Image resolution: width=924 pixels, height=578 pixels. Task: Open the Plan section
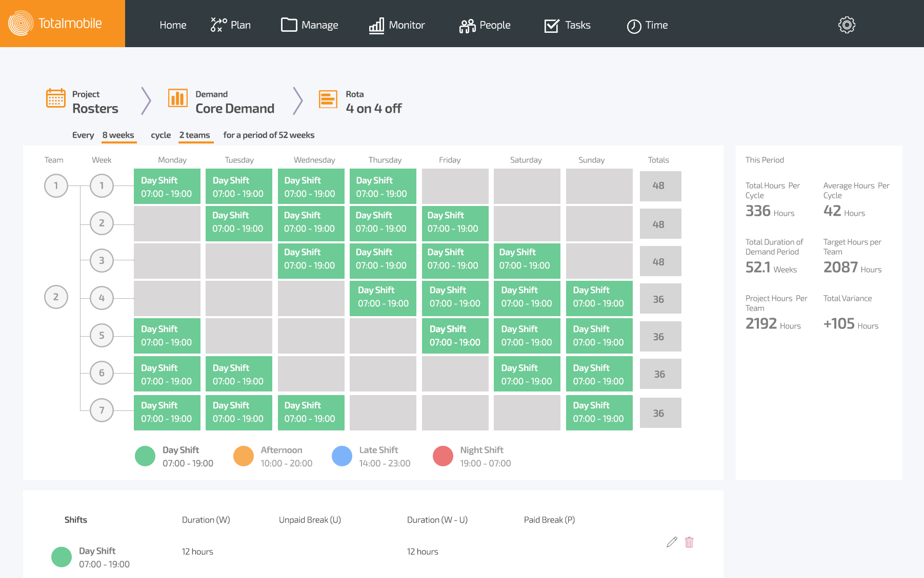click(x=231, y=25)
